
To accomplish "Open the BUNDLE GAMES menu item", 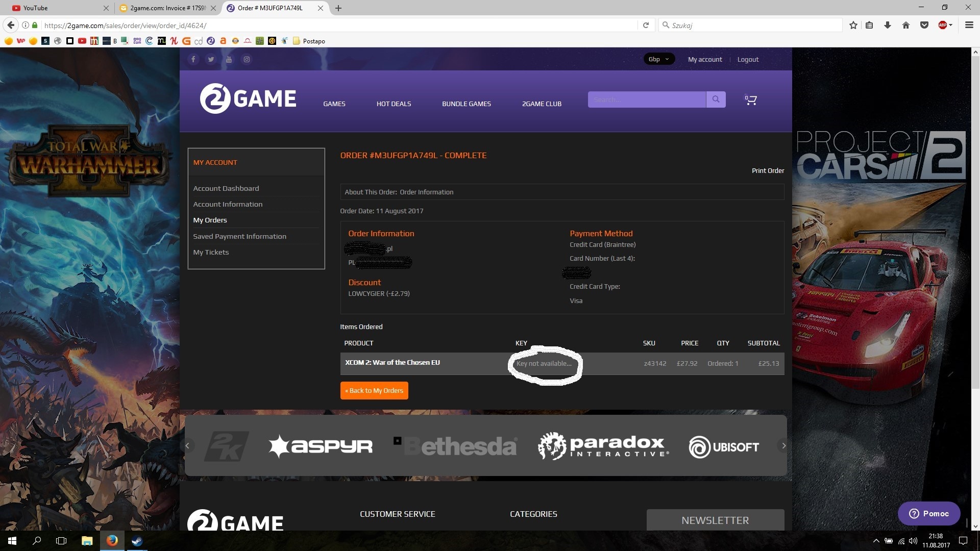I will [467, 104].
